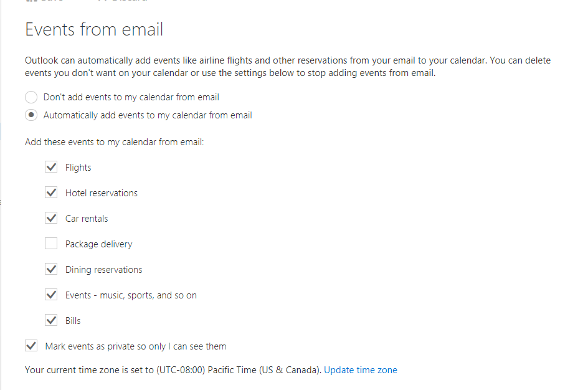Click the "Package delivery" label text
This screenshot has width=588, height=390.
point(98,244)
